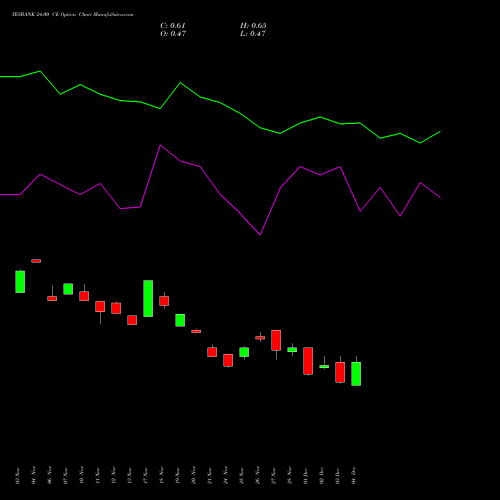The image size is (500, 500).
Task: Select the open value O: 0.47
Action: coord(173,34)
